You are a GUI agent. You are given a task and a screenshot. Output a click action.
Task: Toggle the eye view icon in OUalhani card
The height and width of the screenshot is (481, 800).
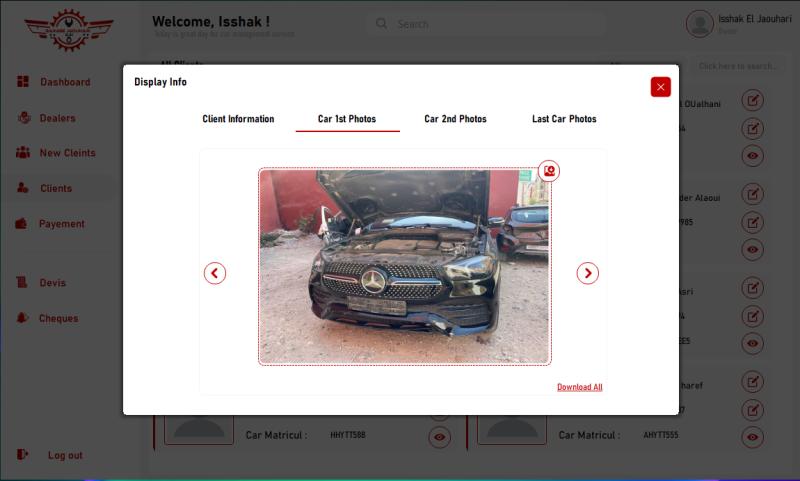(x=753, y=156)
